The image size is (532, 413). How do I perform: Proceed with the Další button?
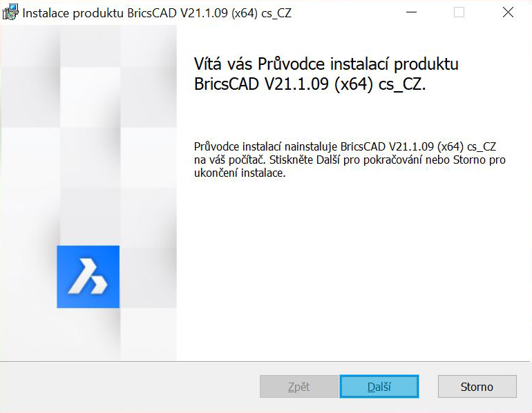click(379, 386)
